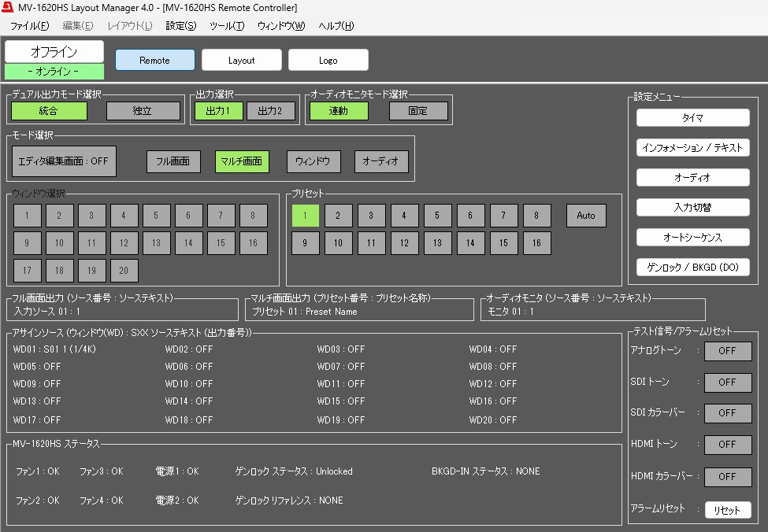Click the Auto preset button
768x532 pixels.
tap(586, 216)
